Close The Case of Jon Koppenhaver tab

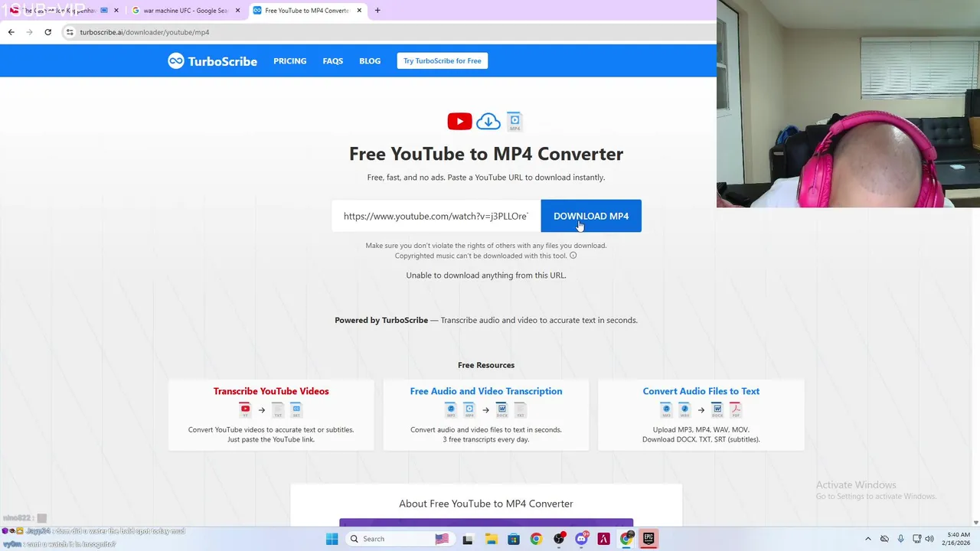click(116, 11)
